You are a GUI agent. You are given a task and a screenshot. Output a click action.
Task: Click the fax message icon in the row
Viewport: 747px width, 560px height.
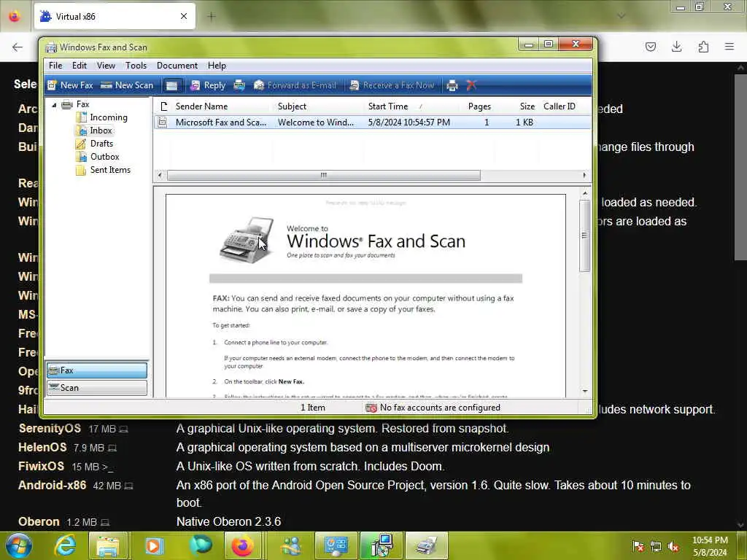point(163,122)
